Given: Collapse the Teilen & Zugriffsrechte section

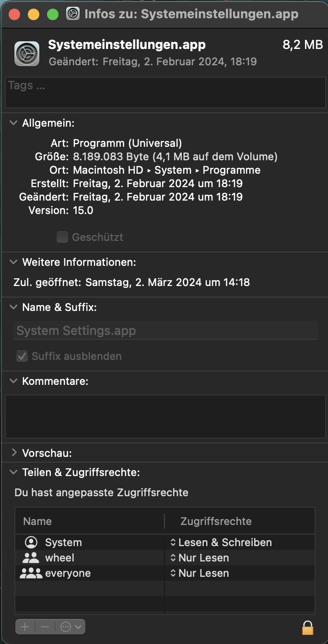Looking at the screenshot, I should (x=13, y=472).
